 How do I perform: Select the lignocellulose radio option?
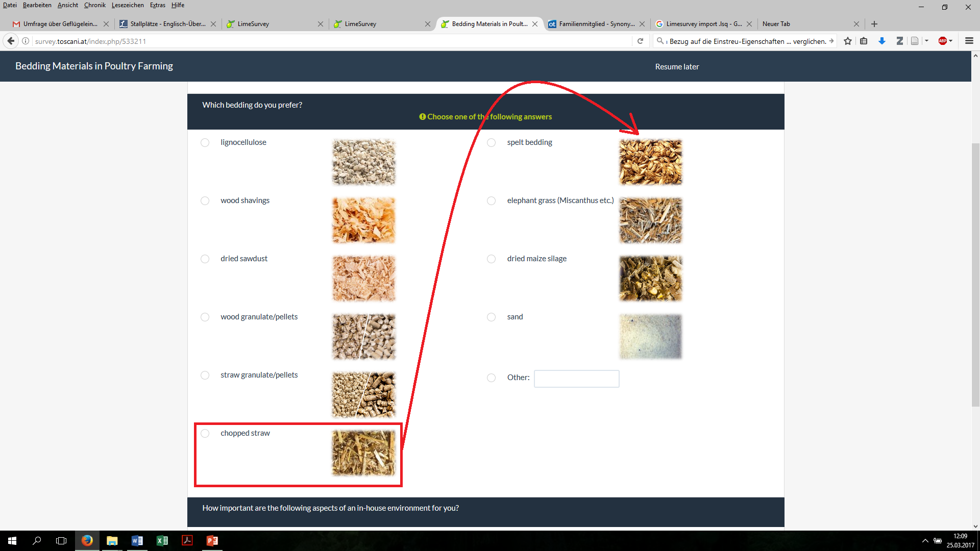pos(205,142)
